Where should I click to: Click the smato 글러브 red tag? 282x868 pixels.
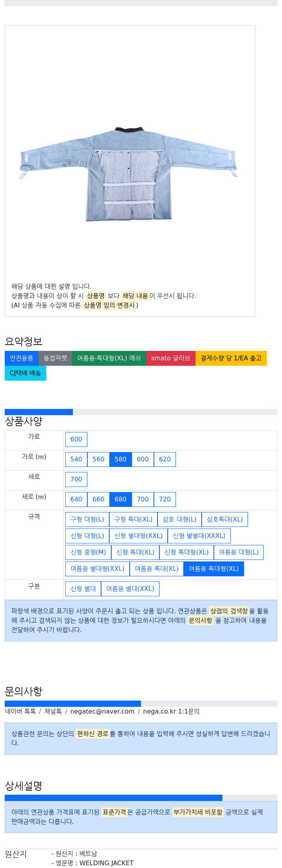(x=171, y=358)
